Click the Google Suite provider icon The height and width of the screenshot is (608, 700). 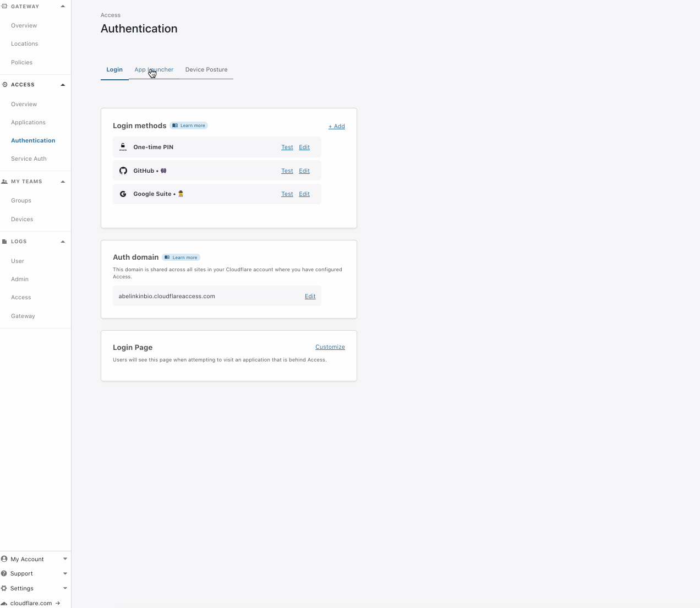point(123,194)
